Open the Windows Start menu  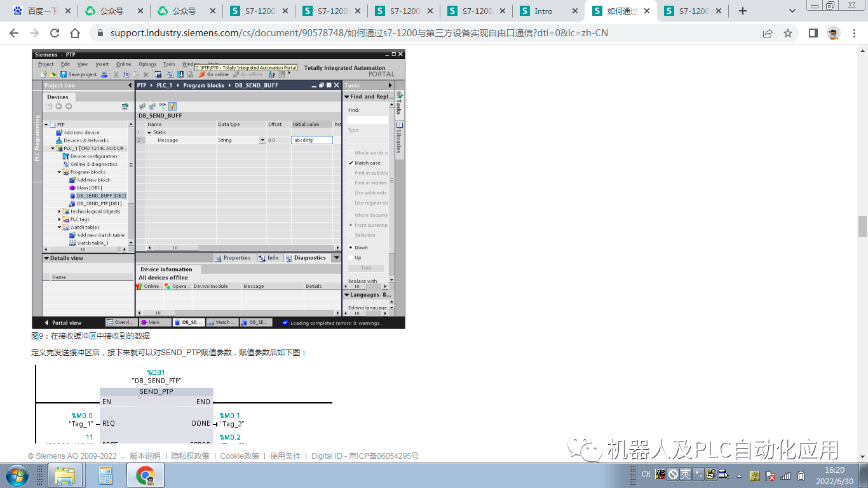click(x=16, y=475)
